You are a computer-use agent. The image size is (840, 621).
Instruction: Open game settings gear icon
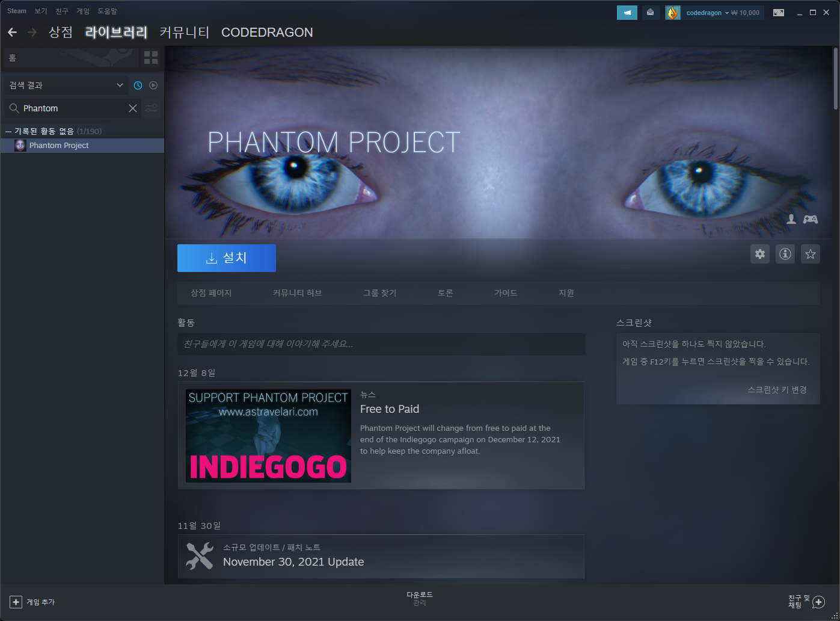(760, 254)
